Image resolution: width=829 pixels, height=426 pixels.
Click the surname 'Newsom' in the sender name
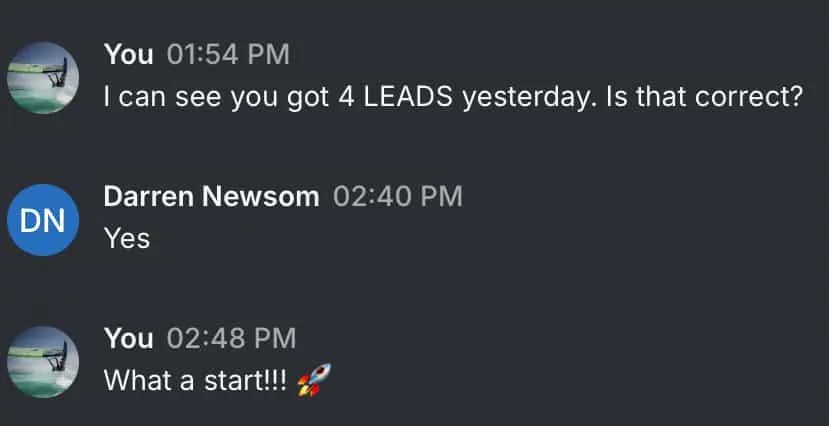[x=261, y=197]
